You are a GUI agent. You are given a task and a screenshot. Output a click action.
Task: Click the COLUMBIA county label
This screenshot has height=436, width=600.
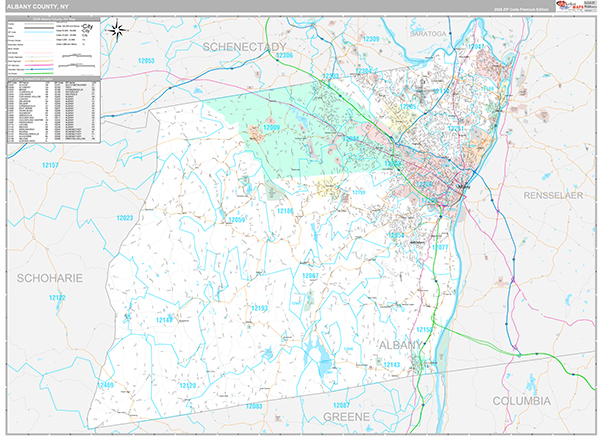pyautogui.click(x=522, y=401)
